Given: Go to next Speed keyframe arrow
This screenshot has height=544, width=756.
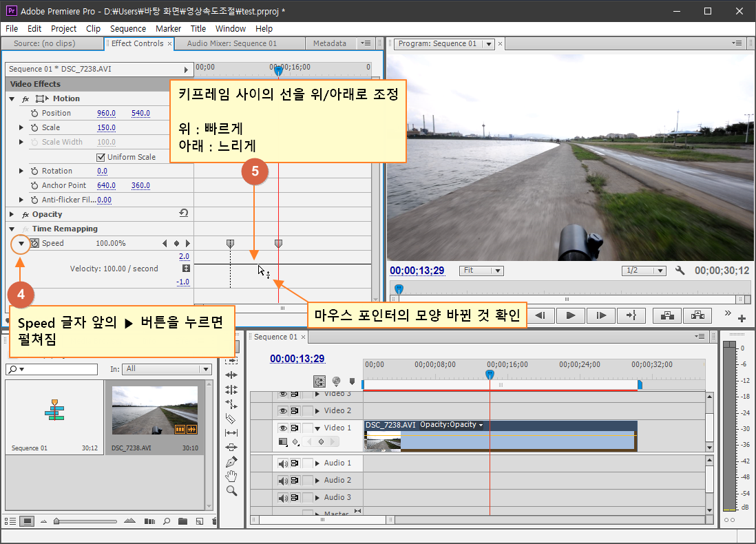Looking at the screenshot, I should coord(188,244).
